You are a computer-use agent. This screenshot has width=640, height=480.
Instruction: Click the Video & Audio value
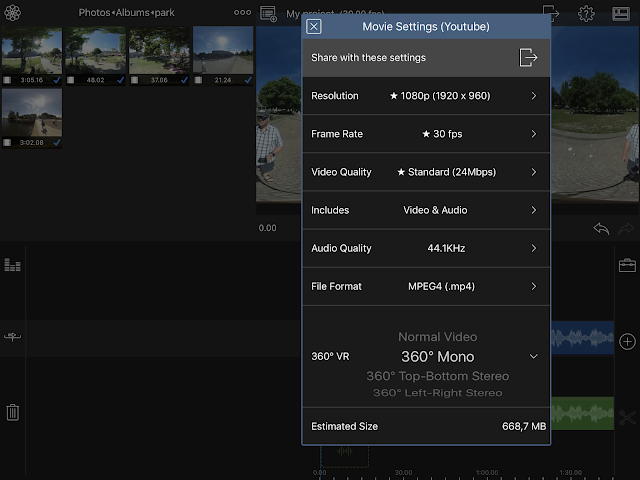[435, 210]
